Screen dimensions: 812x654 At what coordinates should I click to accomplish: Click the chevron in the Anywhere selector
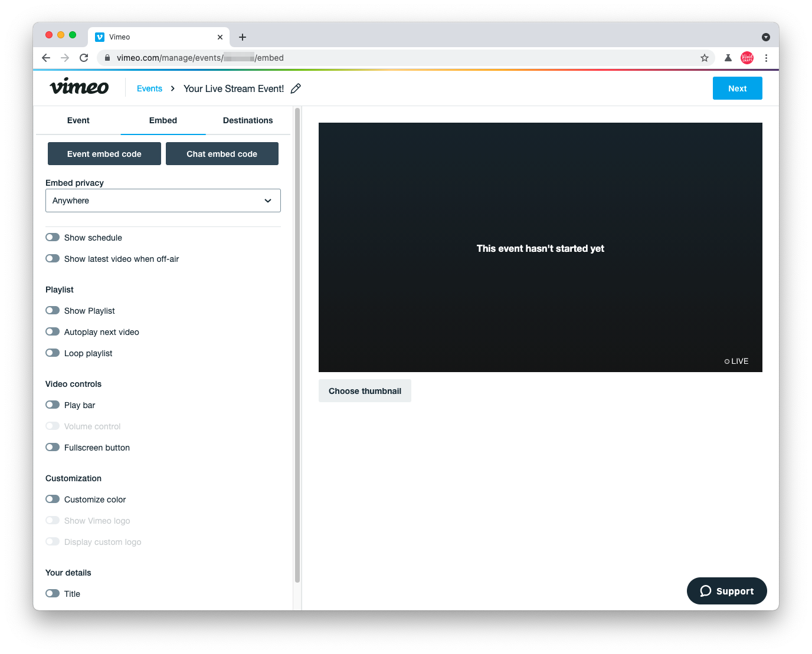coord(267,201)
